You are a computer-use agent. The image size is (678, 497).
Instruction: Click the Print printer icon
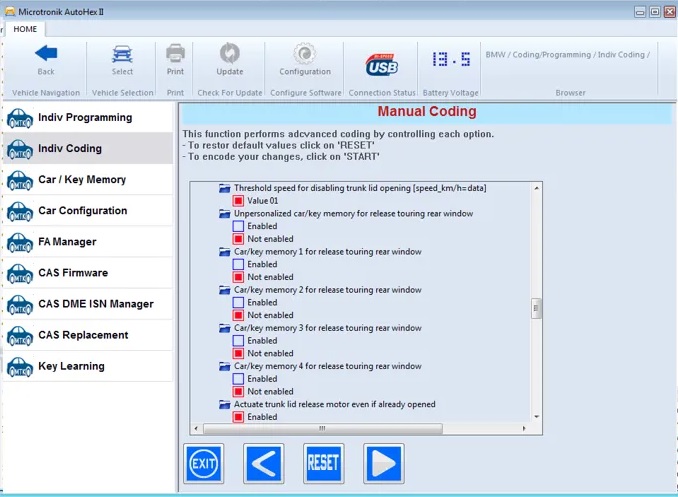coord(175,54)
